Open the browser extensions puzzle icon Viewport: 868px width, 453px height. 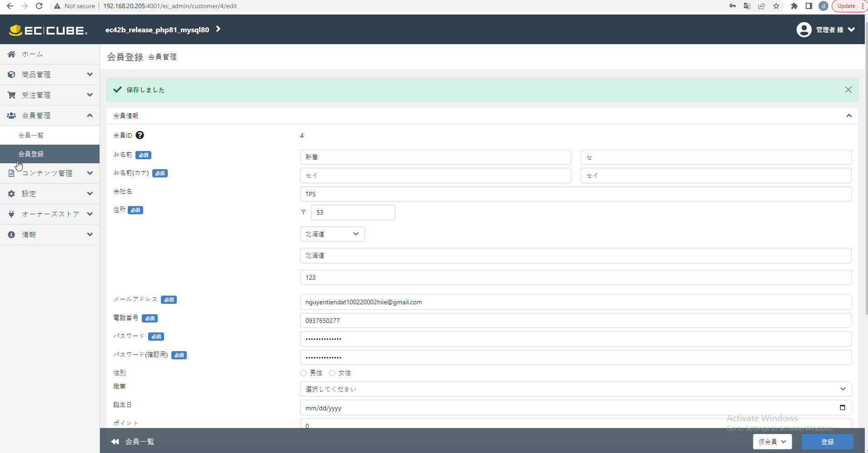(x=794, y=6)
